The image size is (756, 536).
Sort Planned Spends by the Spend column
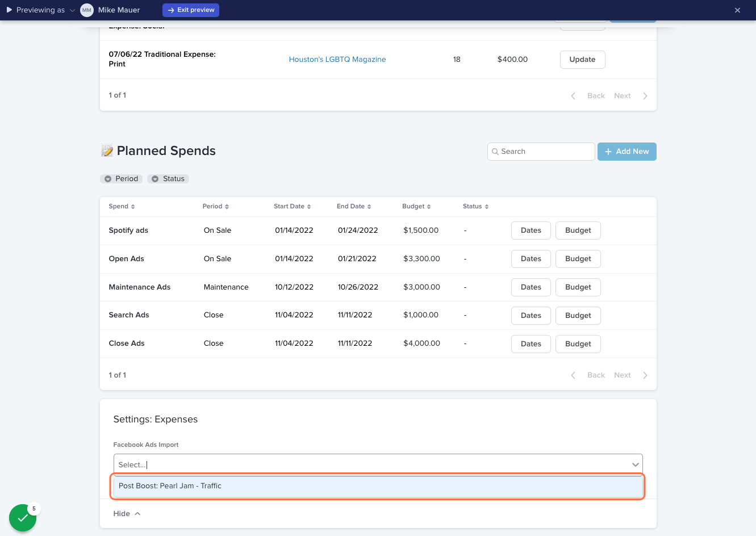[122, 207]
